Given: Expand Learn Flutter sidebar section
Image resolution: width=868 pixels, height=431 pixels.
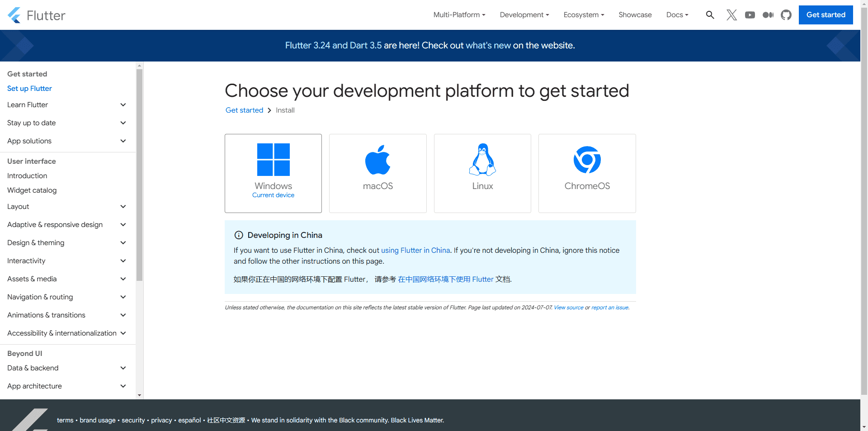Looking at the screenshot, I should 67,105.
